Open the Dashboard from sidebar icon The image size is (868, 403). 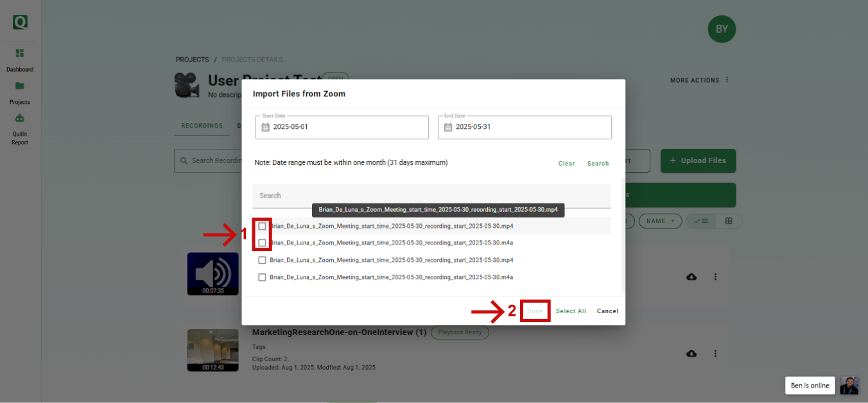[x=20, y=53]
